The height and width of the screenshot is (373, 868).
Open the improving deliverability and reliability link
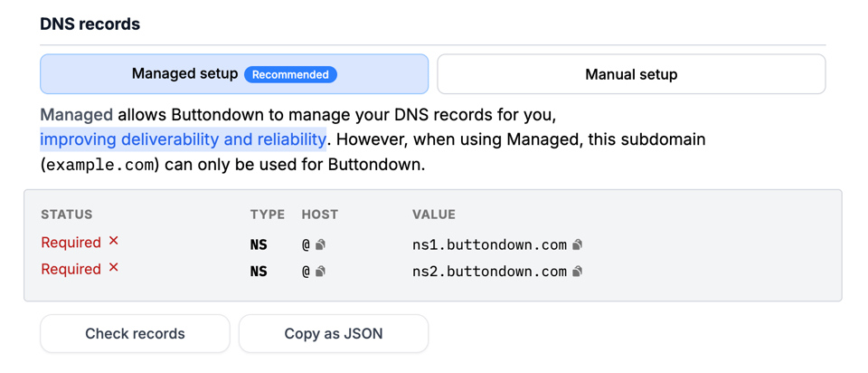(183, 139)
